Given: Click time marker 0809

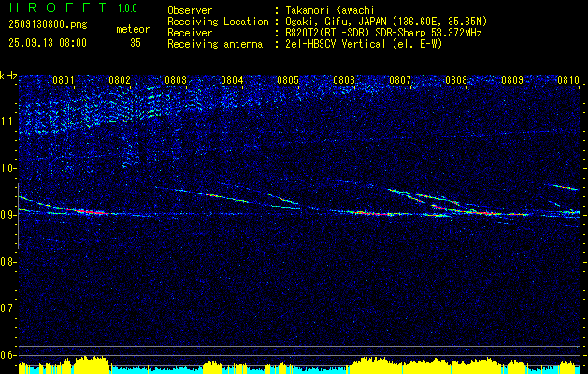Looking at the screenshot, I should click(x=512, y=79).
